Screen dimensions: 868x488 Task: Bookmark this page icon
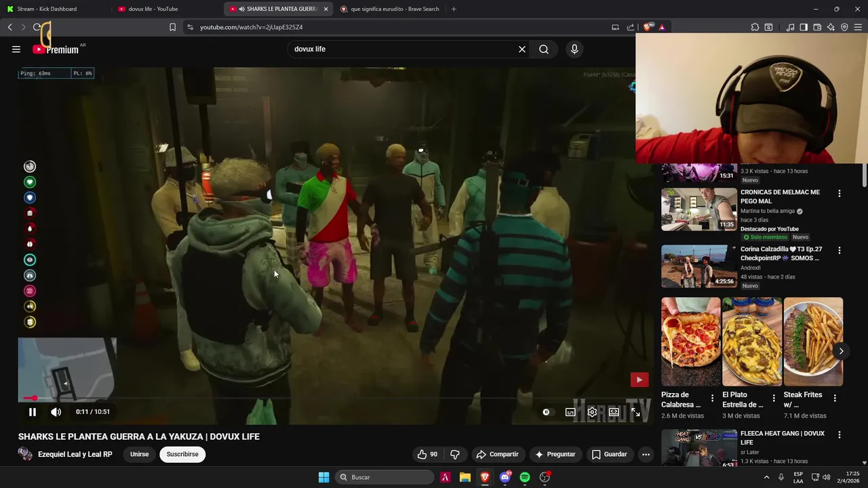[x=172, y=27]
